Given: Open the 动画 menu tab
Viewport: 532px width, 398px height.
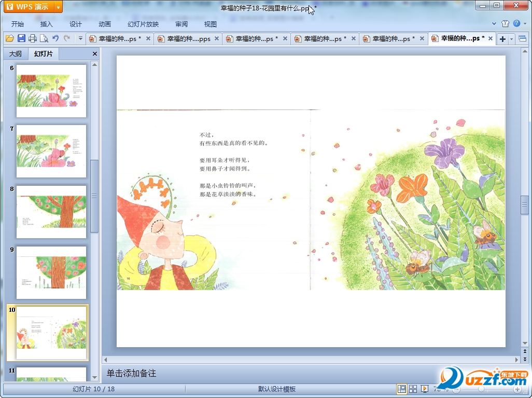Looking at the screenshot, I should tap(105, 24).
